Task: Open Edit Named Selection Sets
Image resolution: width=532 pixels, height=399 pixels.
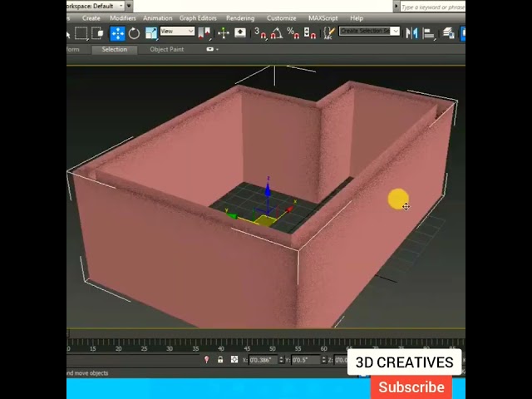Action: click(x=329, y=33)
